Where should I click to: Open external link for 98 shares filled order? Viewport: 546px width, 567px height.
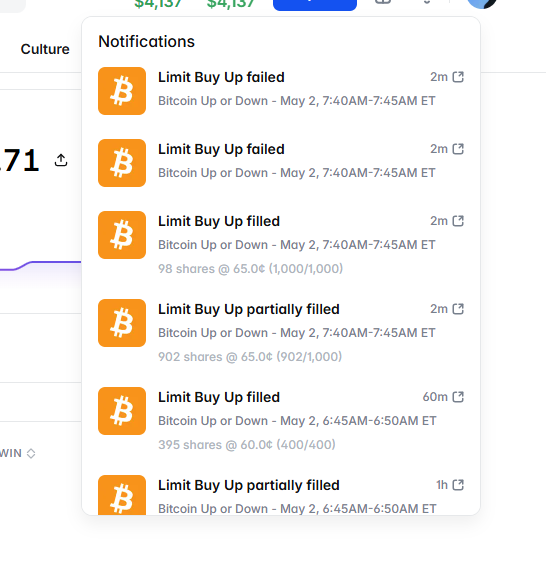click(458, 221)
